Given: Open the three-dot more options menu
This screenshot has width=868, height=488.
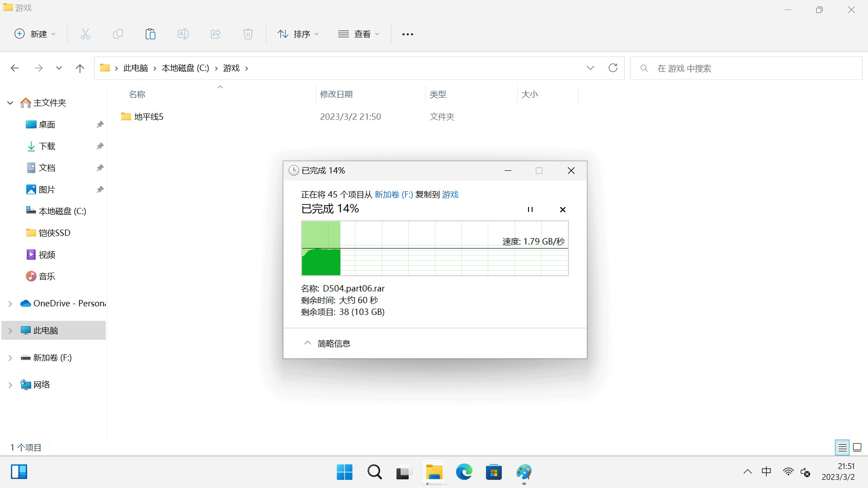Looking at the screenshot, I should pos(408,34).
